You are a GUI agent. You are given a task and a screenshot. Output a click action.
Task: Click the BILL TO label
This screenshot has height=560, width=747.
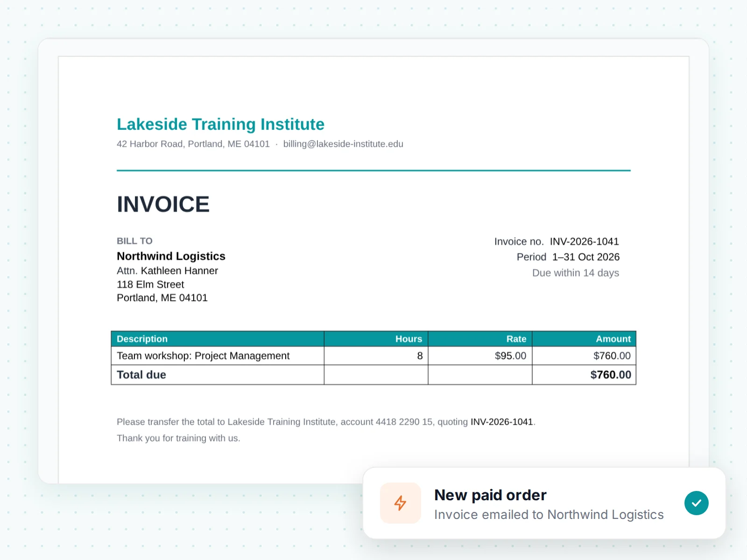coord(134,241)
